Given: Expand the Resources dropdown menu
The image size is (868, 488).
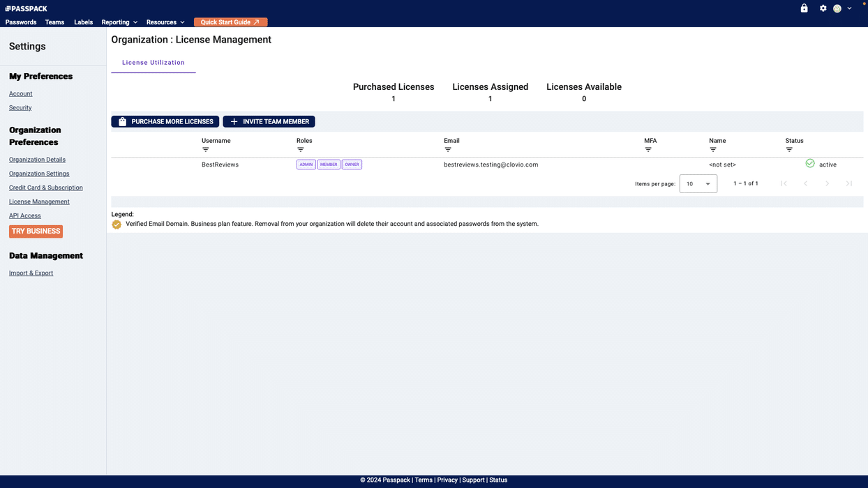Looking at the screenshot, I should [x=165, y=22].
